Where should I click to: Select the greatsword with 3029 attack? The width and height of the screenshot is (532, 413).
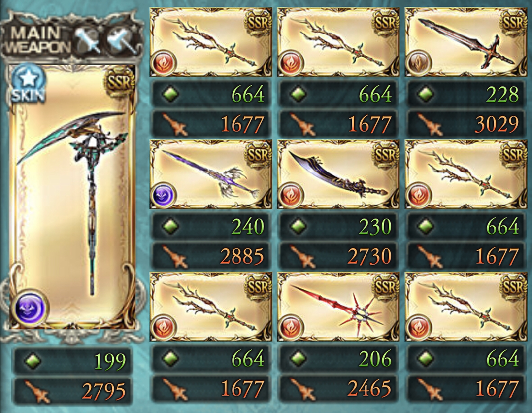click(x=465, y=42)
